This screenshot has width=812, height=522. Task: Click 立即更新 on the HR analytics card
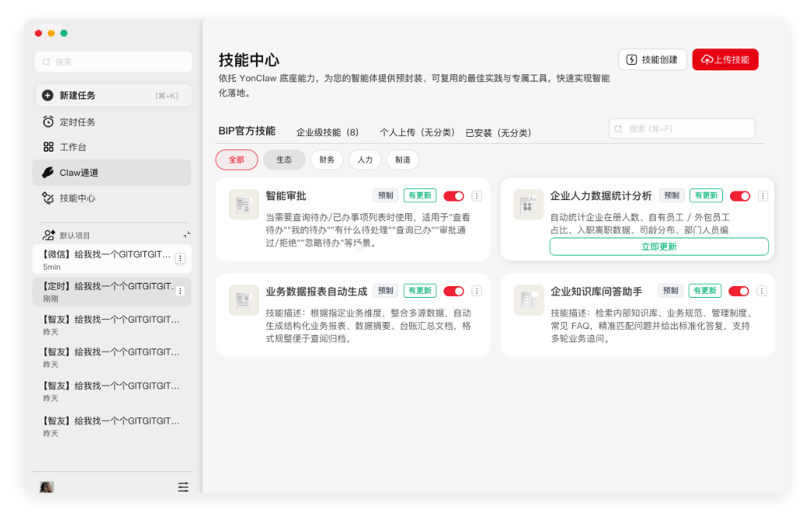coord(659,247)
